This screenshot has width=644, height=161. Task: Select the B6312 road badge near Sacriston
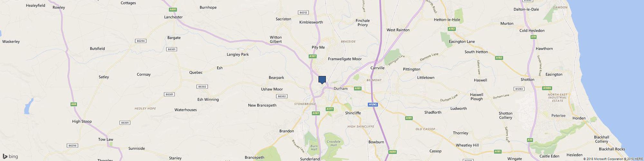303,13
